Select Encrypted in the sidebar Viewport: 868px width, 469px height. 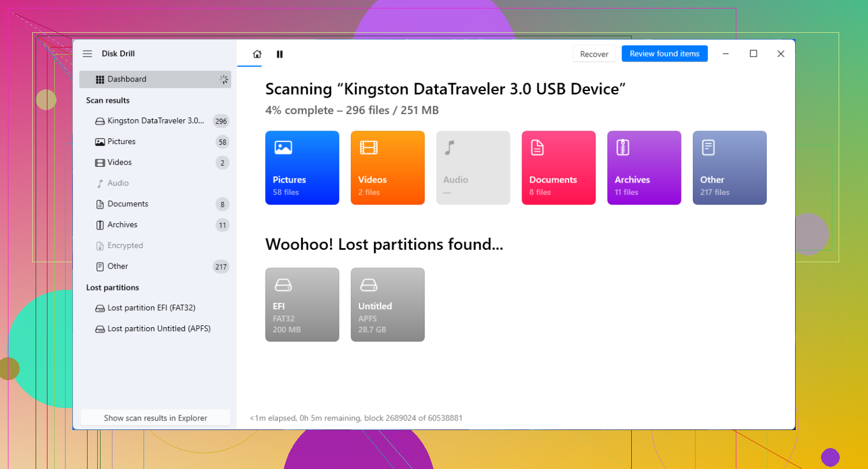[155, 246]
